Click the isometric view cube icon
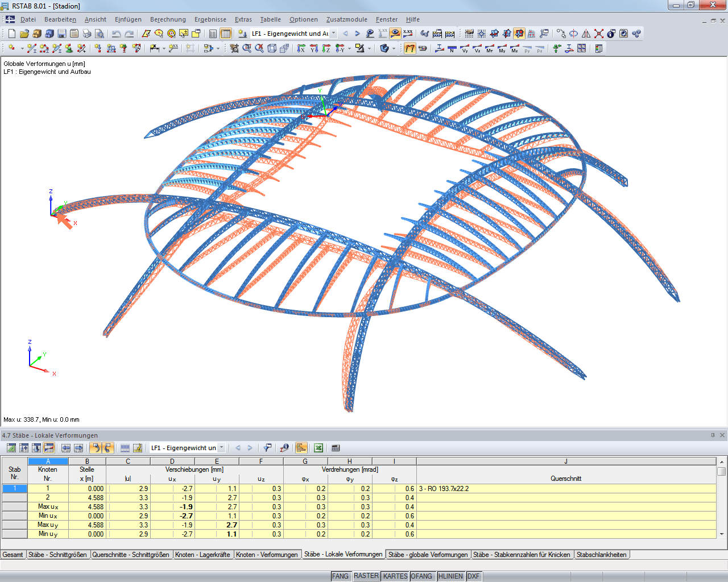728x582 pixels. click(x=272, y=48)
